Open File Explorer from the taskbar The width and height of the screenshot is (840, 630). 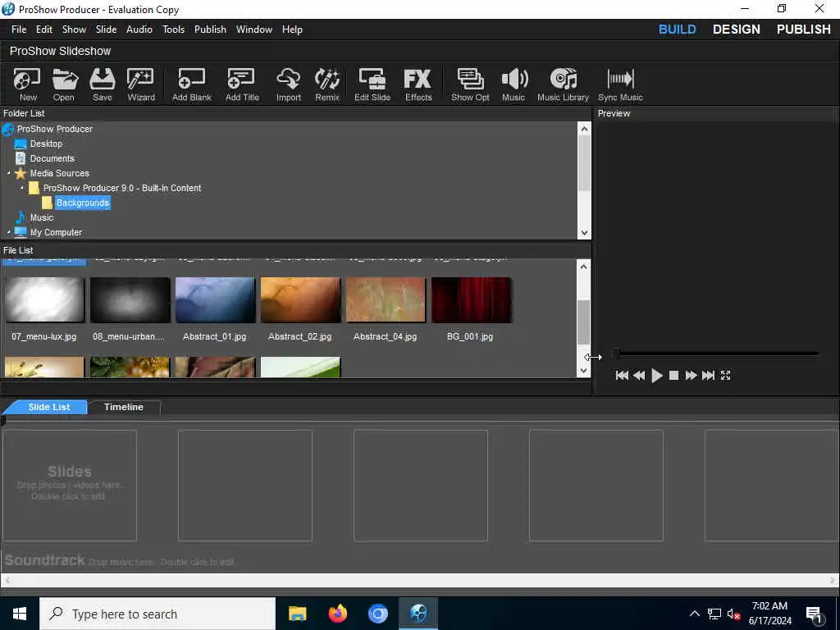297,614
